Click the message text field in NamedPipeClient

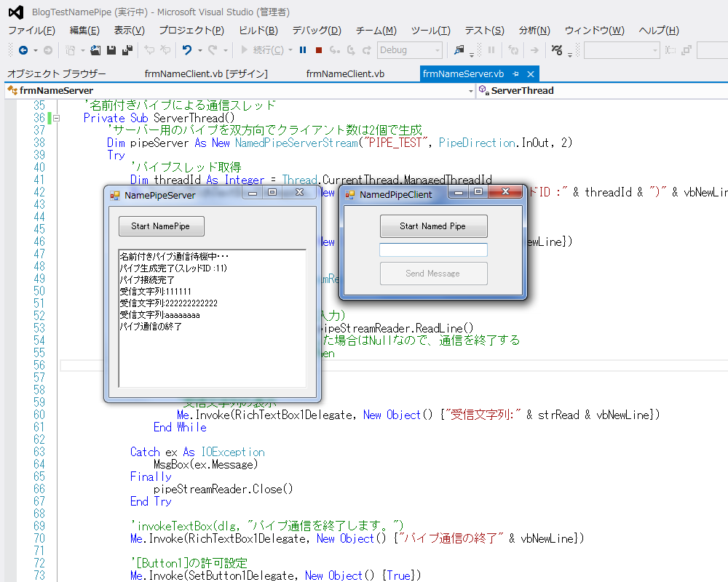point(434,250)
